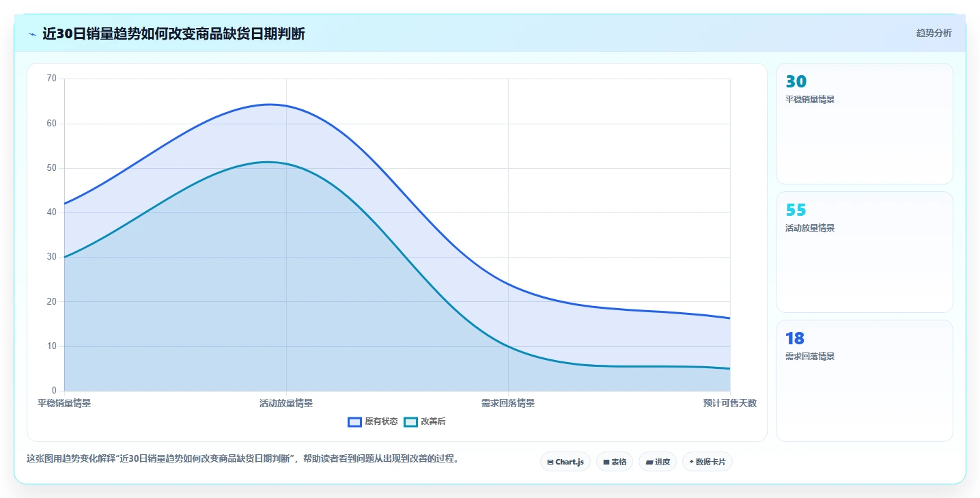Click the 进度 tag
This screenshot has width=980, height=498.
658,462
